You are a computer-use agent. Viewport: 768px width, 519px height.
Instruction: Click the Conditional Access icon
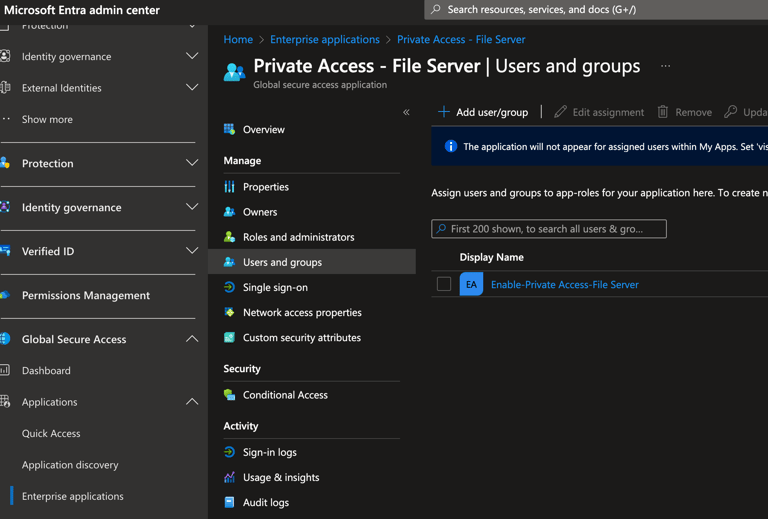pyautogui.click(x=229, y=395)
